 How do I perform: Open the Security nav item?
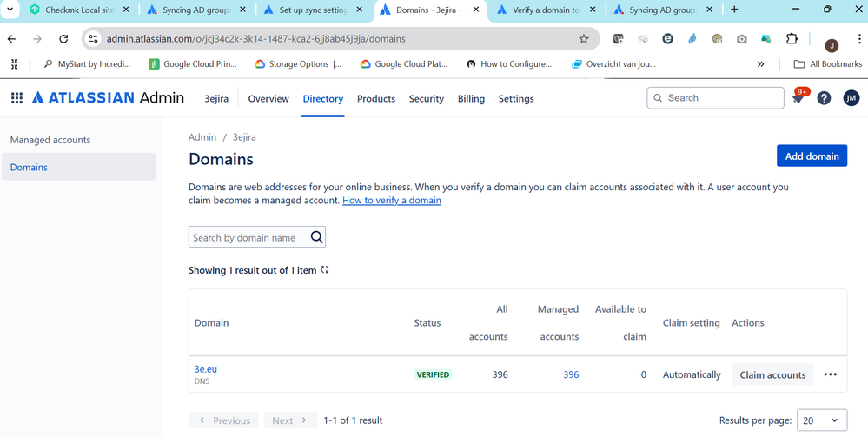(427, 98)
